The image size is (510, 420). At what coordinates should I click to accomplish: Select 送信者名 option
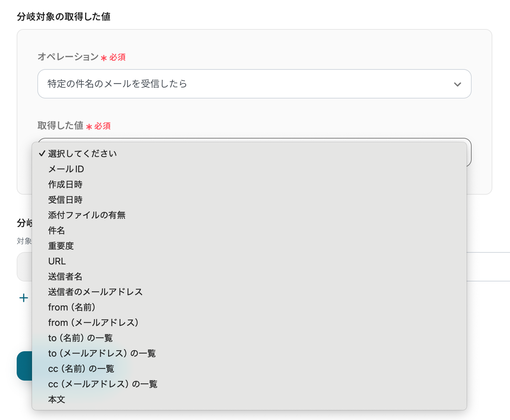coord(65,276)
